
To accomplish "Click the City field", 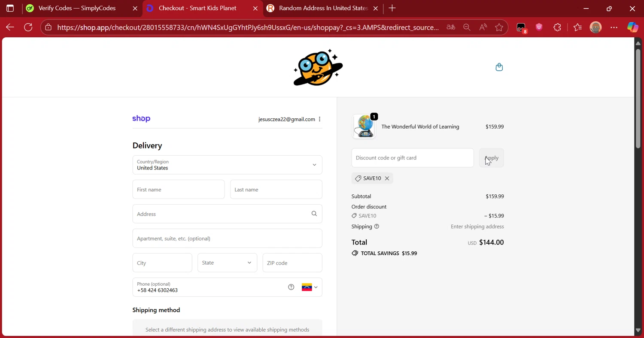I will [162, 263].
